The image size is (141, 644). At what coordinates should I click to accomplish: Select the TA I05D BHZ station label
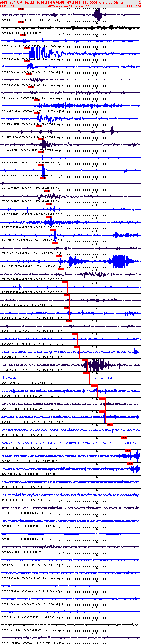tap(32, 150)
